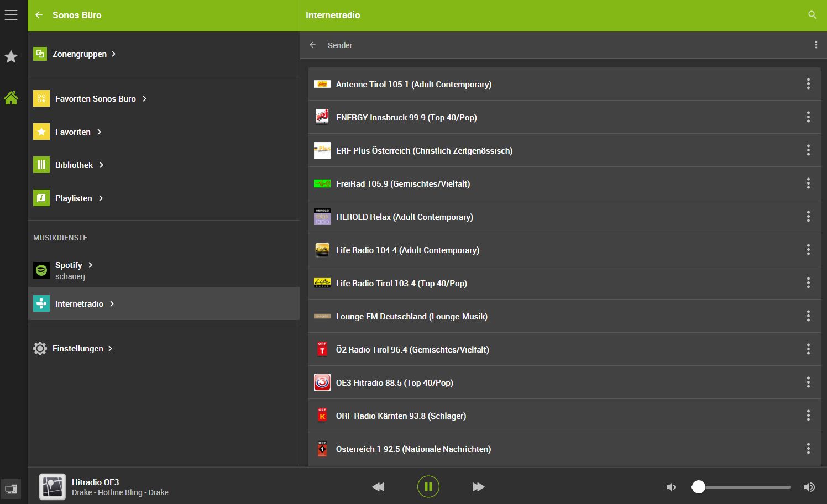Expand the Favoriten chevron
The height and width of the screenshot is (504, 827).
coord(99,132)
